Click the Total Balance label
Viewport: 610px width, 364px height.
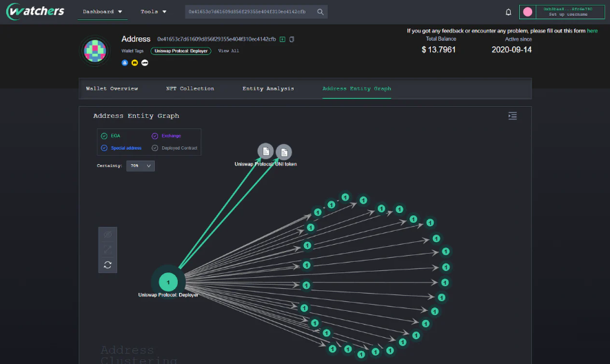[x=440, y=39]
